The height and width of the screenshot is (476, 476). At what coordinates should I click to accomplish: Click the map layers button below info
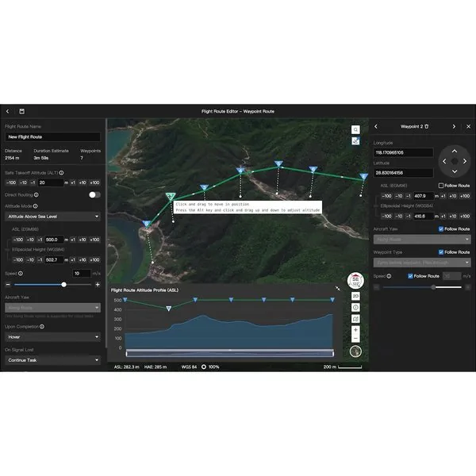click(x=355, y=319)
